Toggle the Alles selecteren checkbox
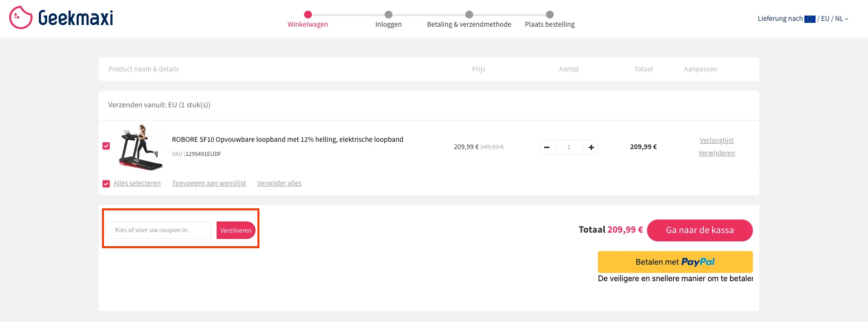Screen dimensions: 868x322 tap(106, 184)
